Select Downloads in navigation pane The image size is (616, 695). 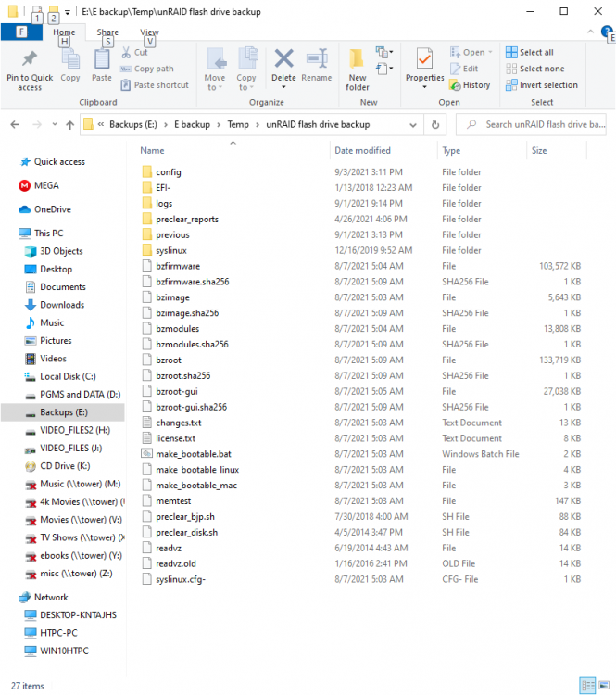point(54,305)
